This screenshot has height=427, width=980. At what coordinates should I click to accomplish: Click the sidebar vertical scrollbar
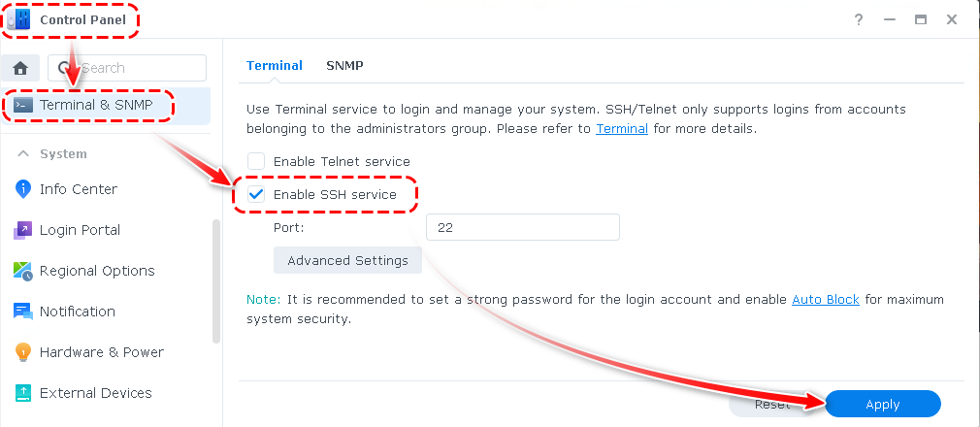tap(216, 281)
